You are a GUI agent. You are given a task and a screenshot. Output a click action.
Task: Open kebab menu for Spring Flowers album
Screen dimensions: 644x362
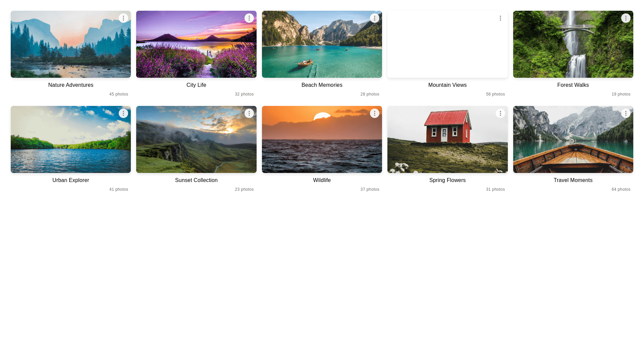click(x=500, y=113)
